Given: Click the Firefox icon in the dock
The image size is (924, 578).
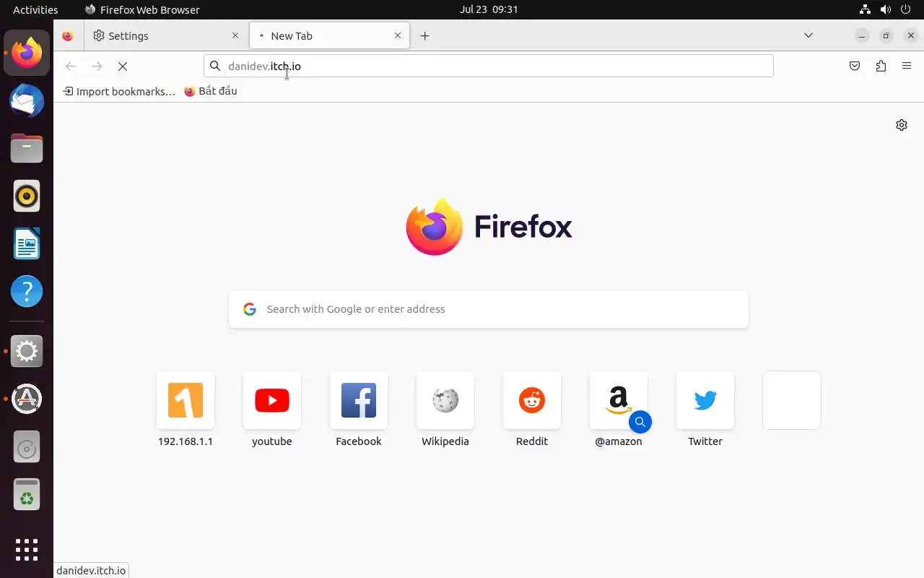Looking at the screenshot, I should [27, 53].
